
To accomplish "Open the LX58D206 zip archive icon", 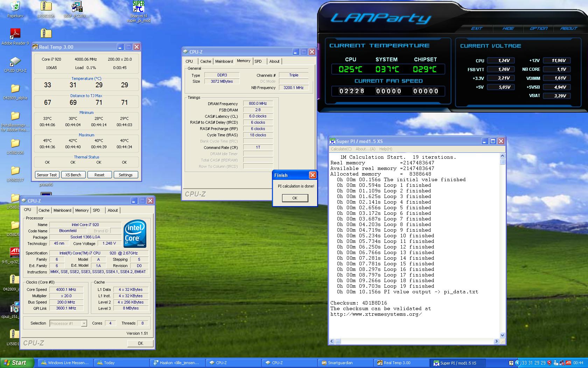I will [x=46, y=6].
